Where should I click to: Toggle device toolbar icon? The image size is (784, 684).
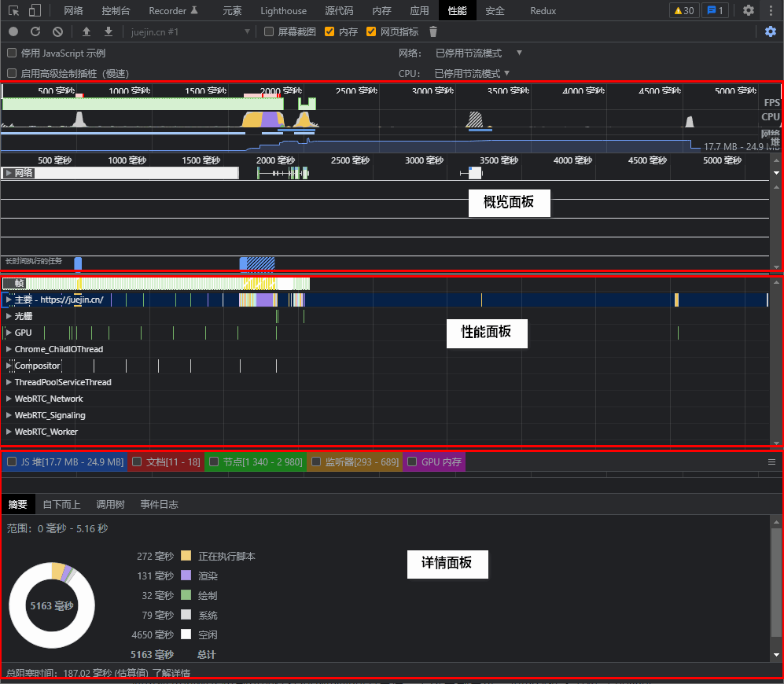[35, 10]
